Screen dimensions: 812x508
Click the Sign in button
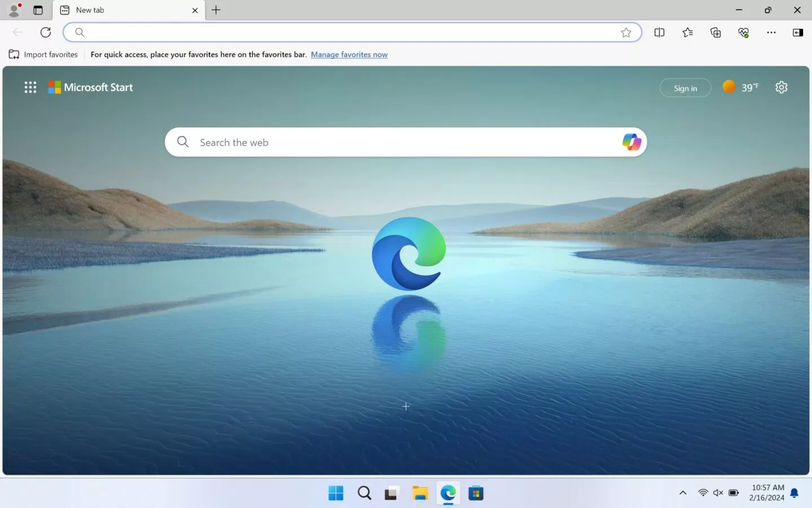pos(685,88)
